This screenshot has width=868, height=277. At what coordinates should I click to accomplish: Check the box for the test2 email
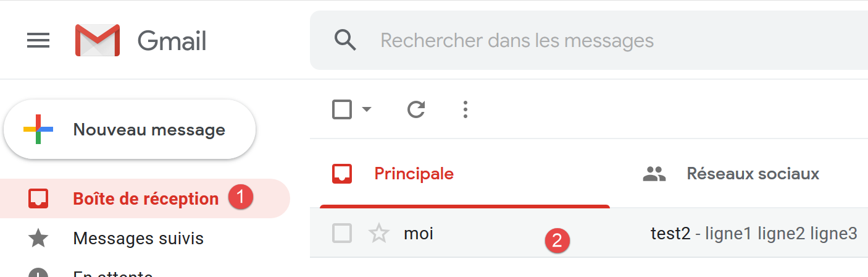[342, 234]
